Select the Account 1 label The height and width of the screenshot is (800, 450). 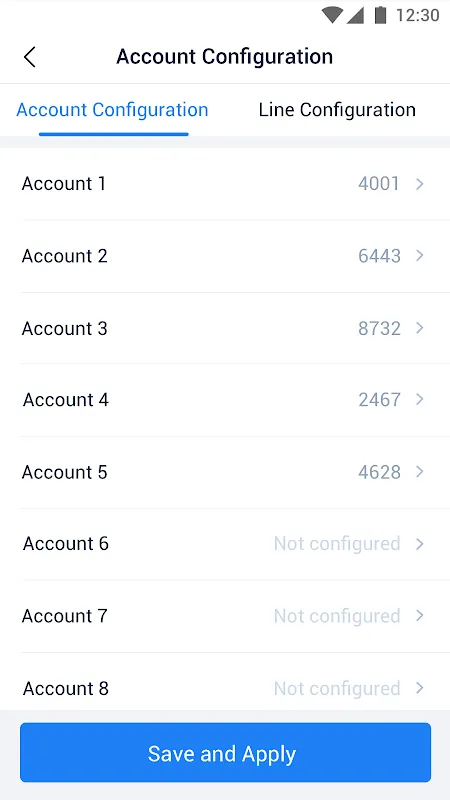click(64, 184)
